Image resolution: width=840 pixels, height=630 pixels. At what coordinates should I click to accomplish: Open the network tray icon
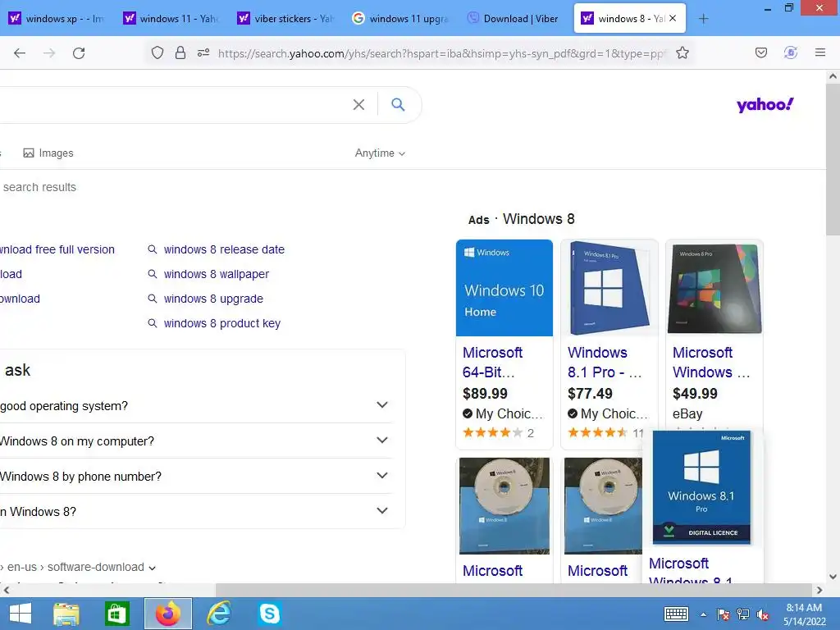tap(742, 614)
